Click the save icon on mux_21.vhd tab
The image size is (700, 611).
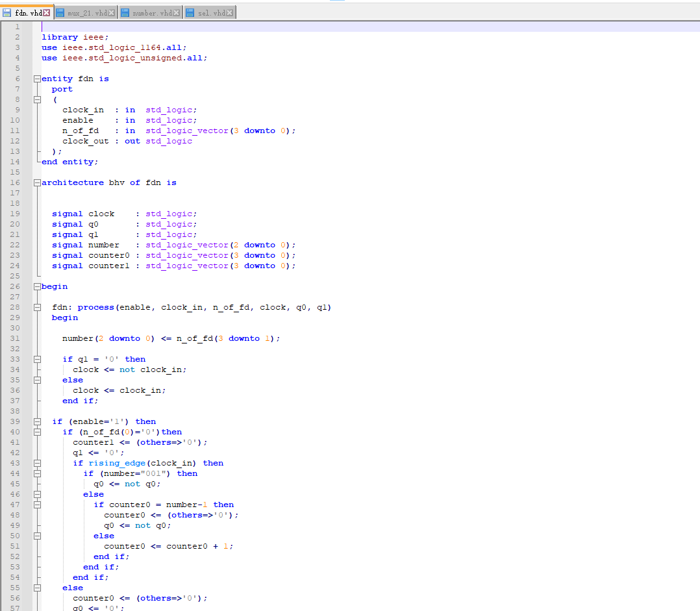pyautogui.click(x=60, y=13)
